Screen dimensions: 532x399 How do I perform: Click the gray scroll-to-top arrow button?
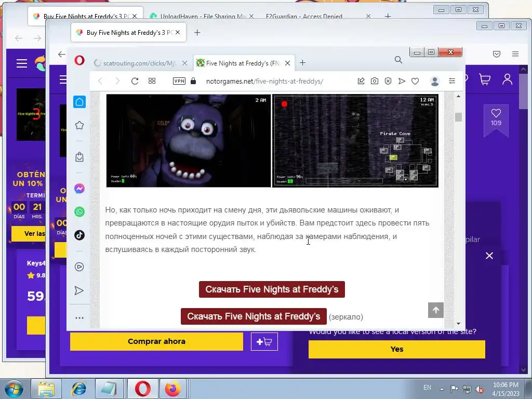point(436,310)
